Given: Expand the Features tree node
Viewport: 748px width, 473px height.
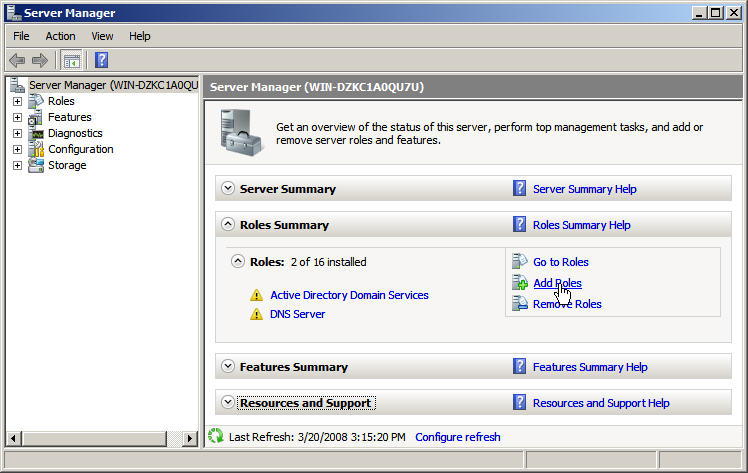Looking at the screenshot, I should [17, 117].
